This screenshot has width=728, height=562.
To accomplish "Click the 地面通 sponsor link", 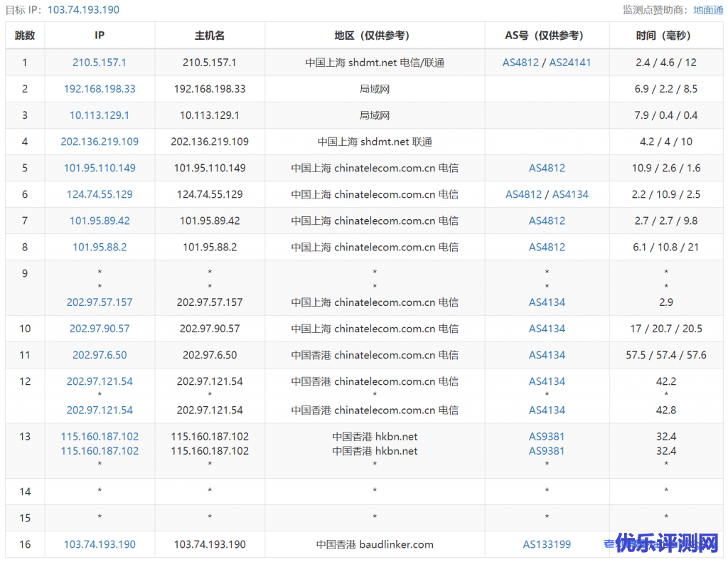I will (x=708, y=10).
